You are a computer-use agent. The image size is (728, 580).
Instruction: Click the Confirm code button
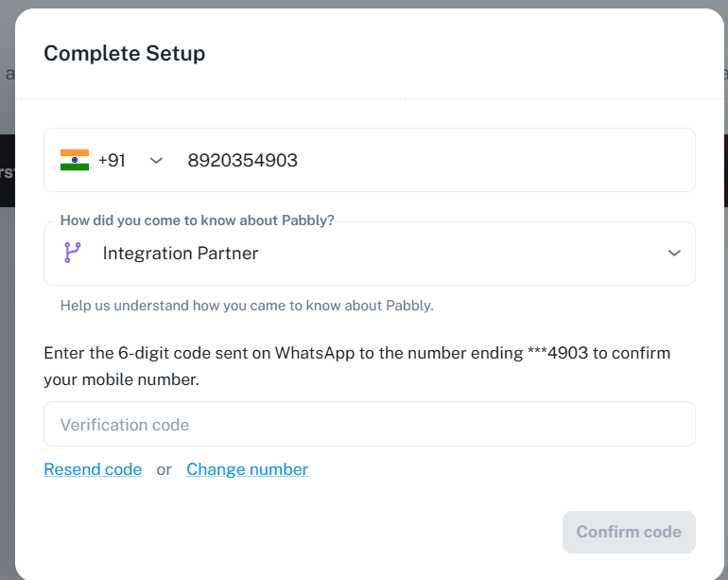629,532
